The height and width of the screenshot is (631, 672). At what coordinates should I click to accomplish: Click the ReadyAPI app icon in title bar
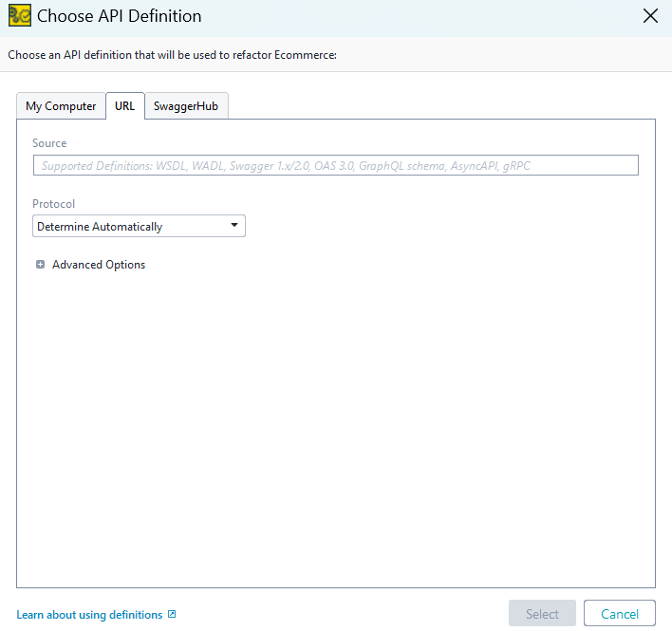click(x=19, y=16)
